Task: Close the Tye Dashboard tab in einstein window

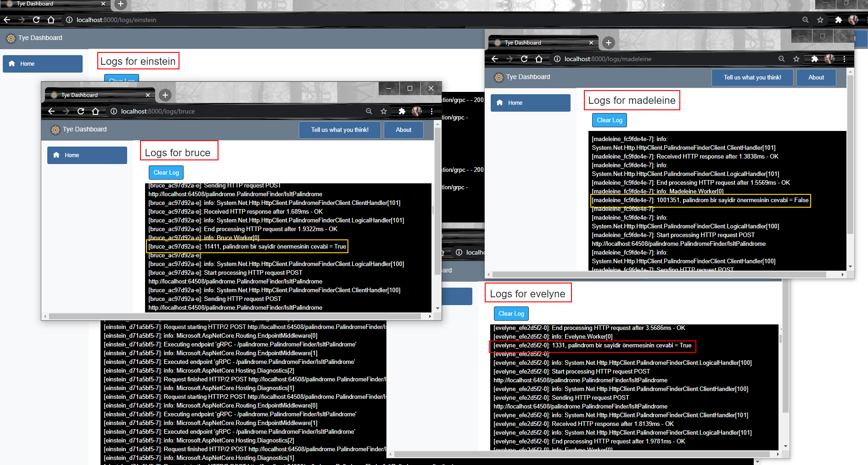Action: [103, 4]
